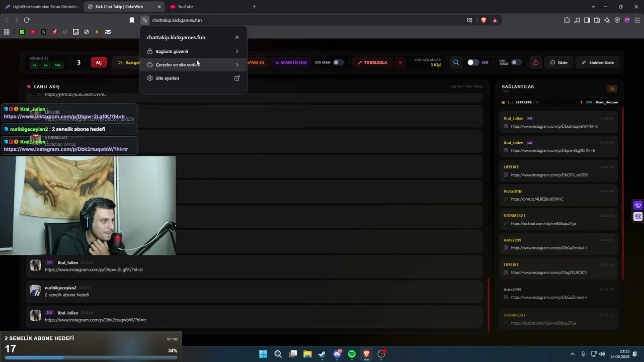Image resolution: width=644 pixels, height=362 pixels.
Task: Click the streamer webcam overlay
Action: click(x=88, y=205)
